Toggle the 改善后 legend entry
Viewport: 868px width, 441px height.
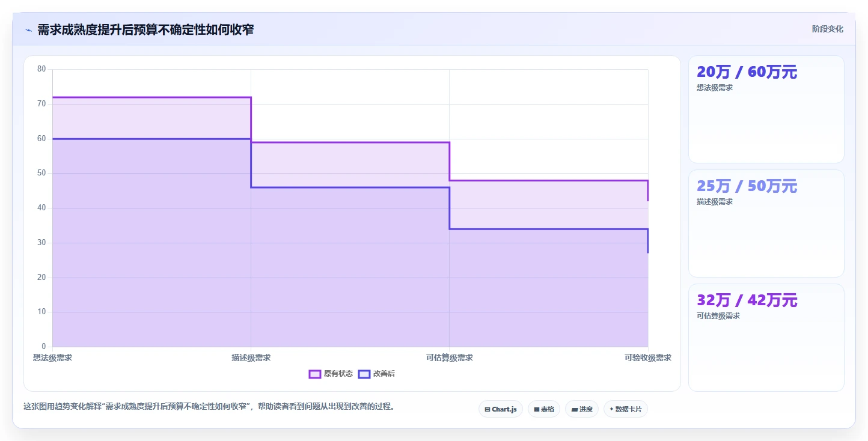click(376, 374)
